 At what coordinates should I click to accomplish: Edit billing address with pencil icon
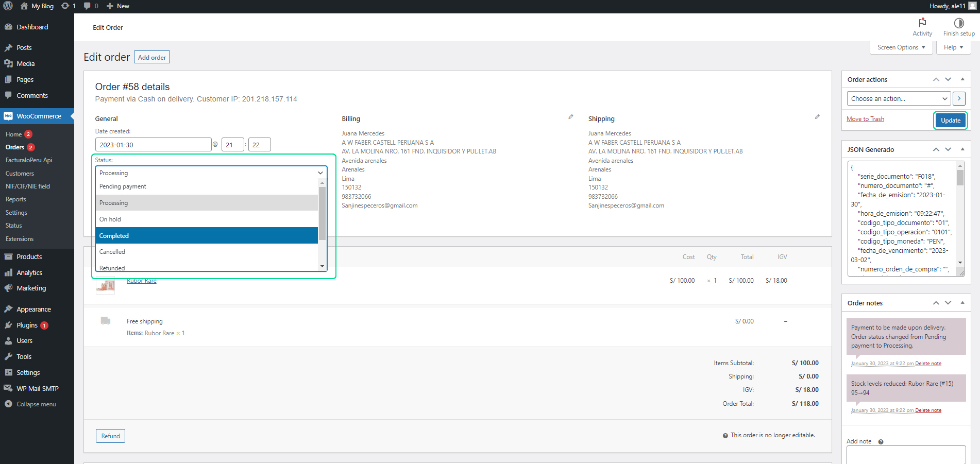click(570, 117)
